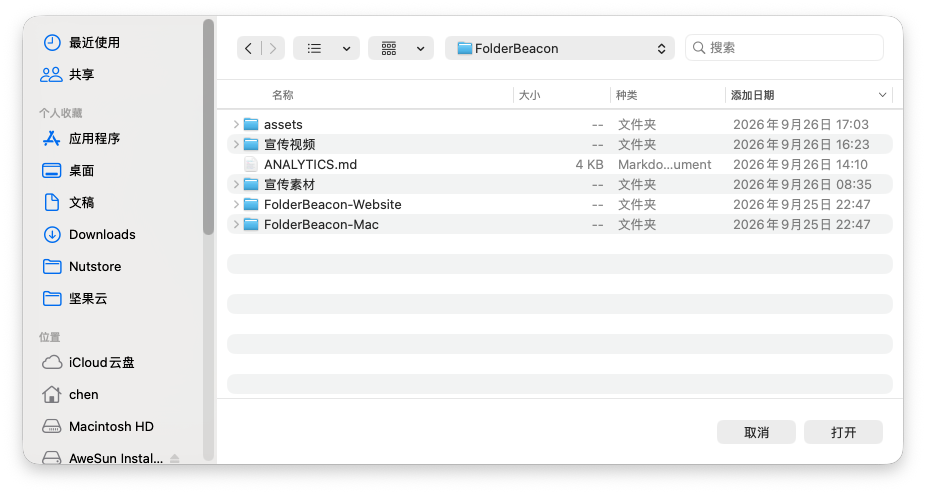
Task: Click the 宣传素材 folder icon
Action: click(x=251, y=184)
